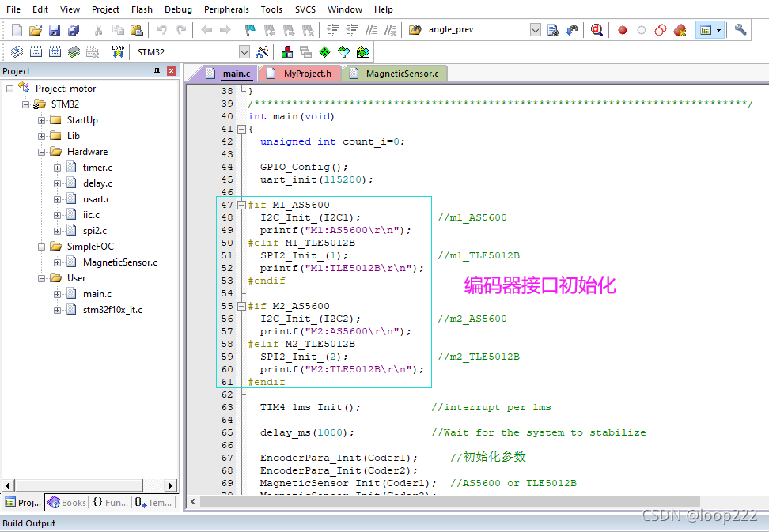
Task: Click the Open file toolbar icon
Action: [36, 30]
